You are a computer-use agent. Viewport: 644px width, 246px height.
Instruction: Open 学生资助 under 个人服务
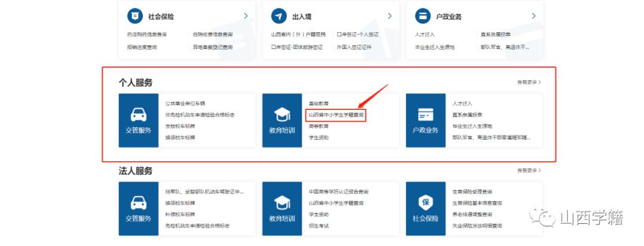pyautogui.click(x=318, y=137)
